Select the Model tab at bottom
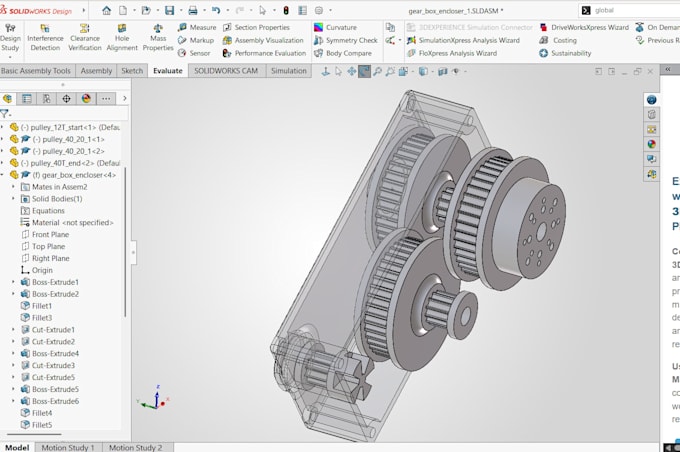Viewport: 680px width, 452px height. 17,447
